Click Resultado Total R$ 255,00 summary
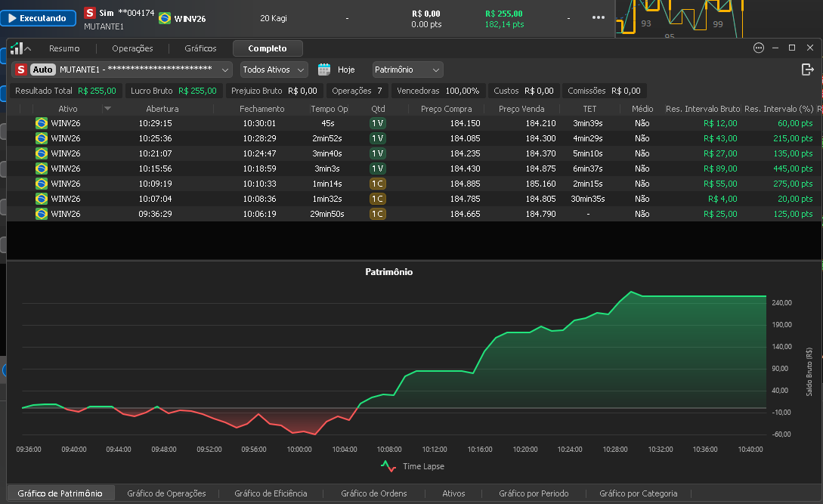This screenshot has height=504, width=823. click(66, 91)
